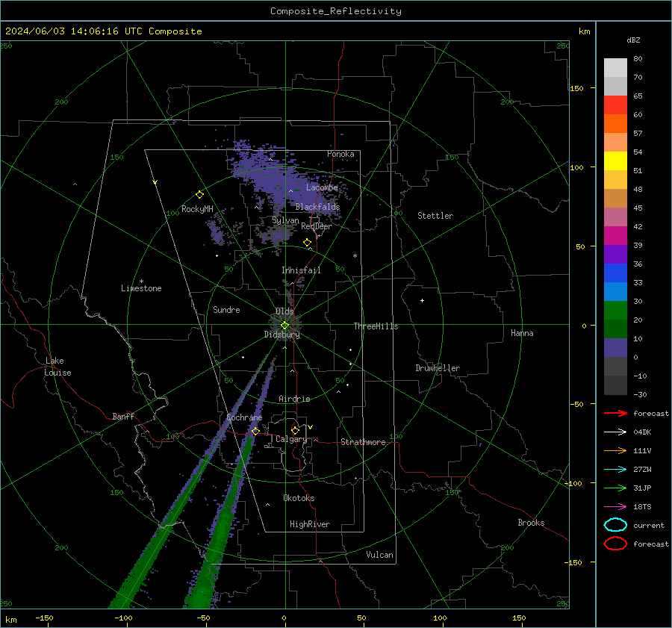Click the Ponoka city label
The width and height of the screenshot is (672, 628).
tap(340, 154)
